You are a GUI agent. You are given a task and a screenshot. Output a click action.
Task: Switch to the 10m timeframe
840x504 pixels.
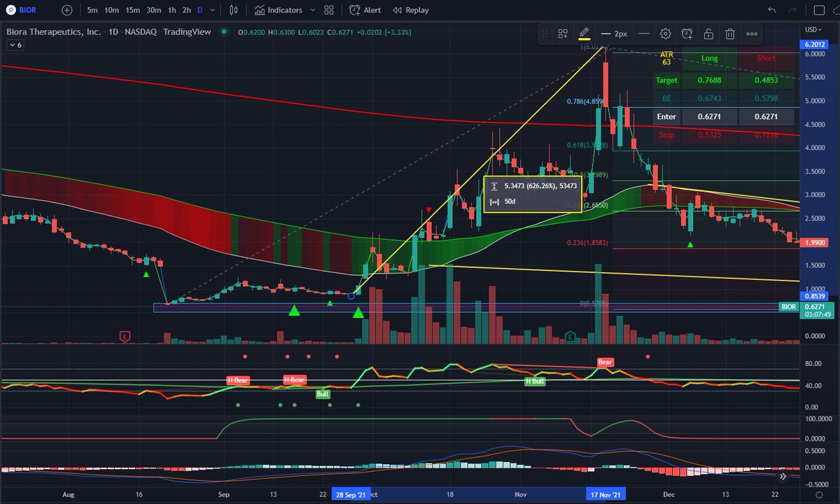pyautogui.click(x=111, y=10)
